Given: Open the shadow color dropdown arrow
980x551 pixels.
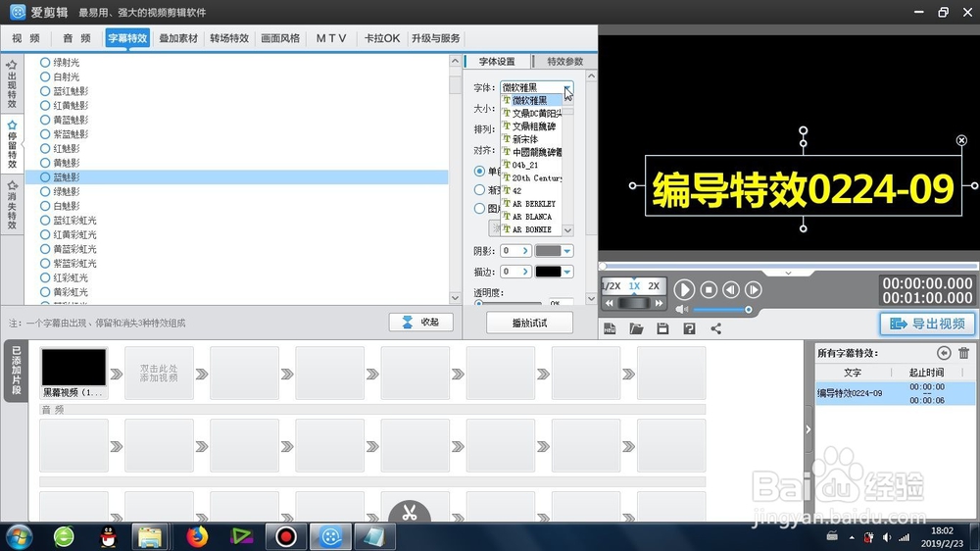Looking at the screenshot, I should pos(566,251).
